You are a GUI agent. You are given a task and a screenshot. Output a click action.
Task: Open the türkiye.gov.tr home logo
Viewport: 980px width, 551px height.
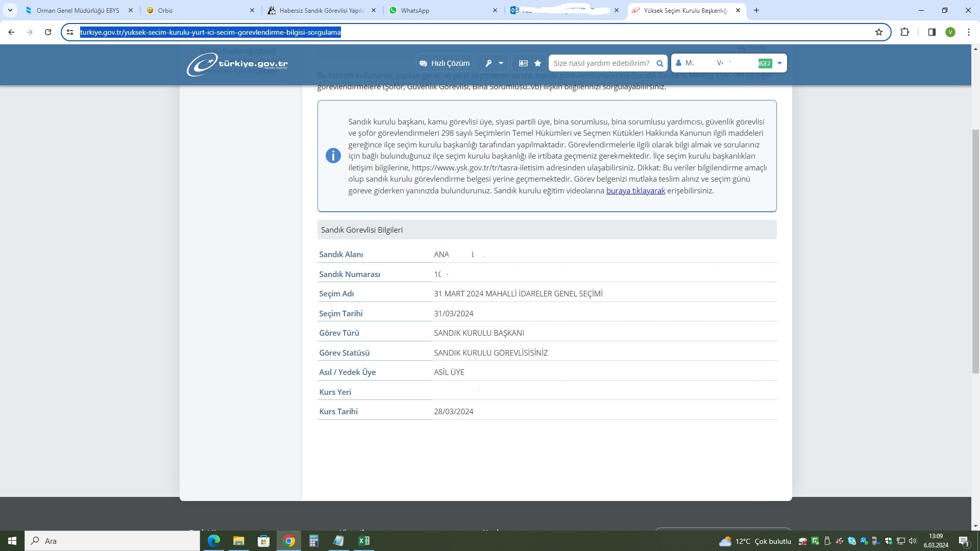pyautogui.click(x=237, y=64)
